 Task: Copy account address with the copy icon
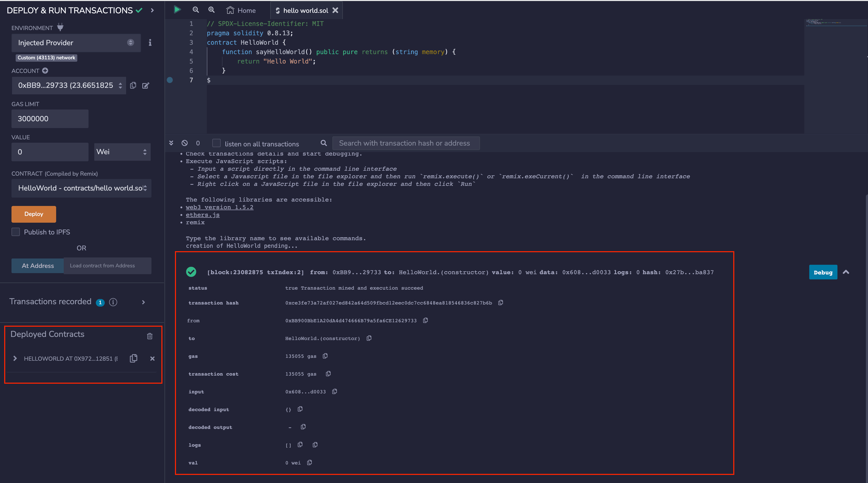133,85
